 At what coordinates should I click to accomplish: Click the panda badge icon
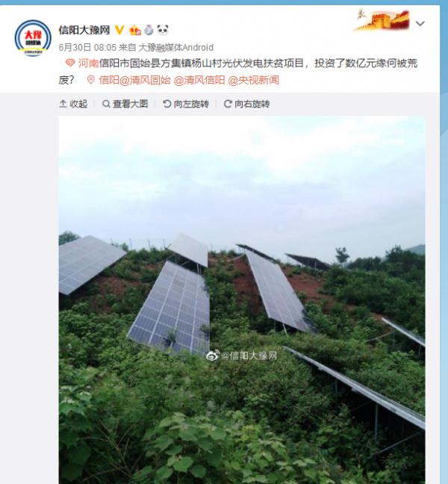[163, 30]
